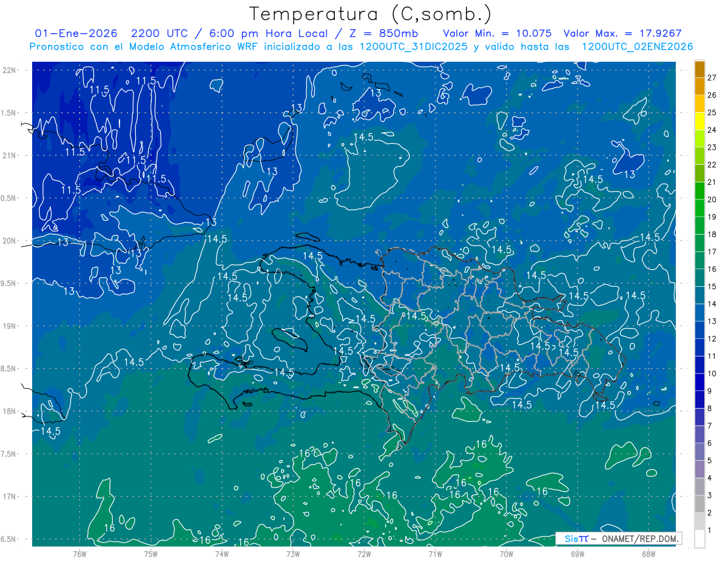Click the '22N' latitude axis label
This screenshot has width=728, height=562.
click(x=10, y=70)
